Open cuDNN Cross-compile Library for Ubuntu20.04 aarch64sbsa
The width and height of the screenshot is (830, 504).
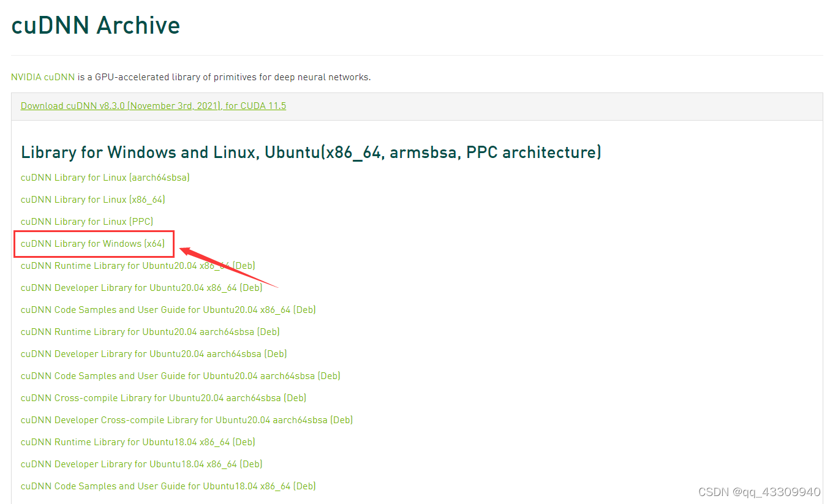[164, 398]
